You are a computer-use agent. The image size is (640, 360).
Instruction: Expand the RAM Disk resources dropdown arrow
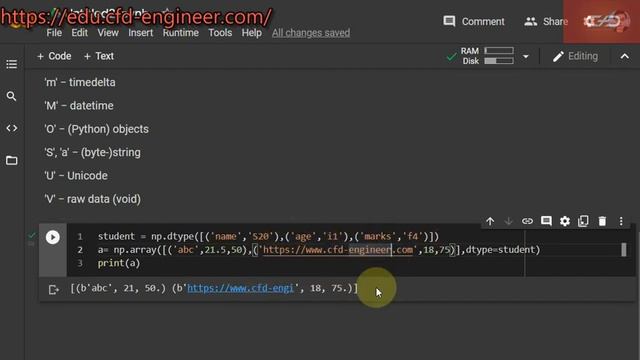[526, 56]
